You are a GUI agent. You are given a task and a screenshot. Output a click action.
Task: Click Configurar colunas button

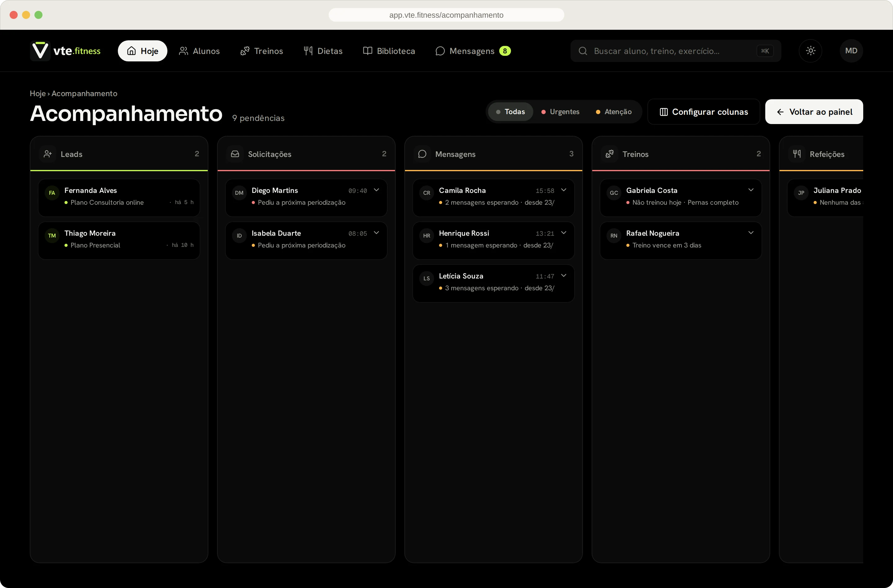[x=704, y=112]
